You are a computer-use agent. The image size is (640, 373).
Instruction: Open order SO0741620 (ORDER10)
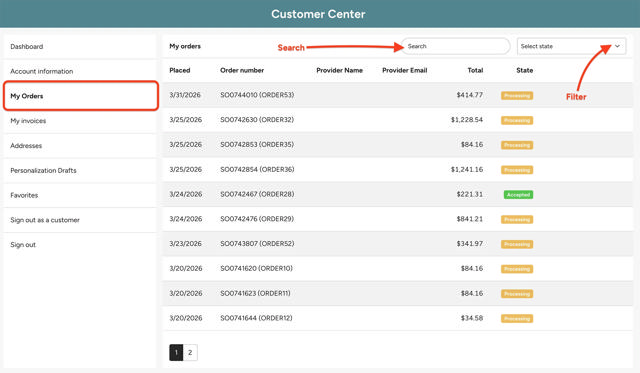[x=256, y=269]
